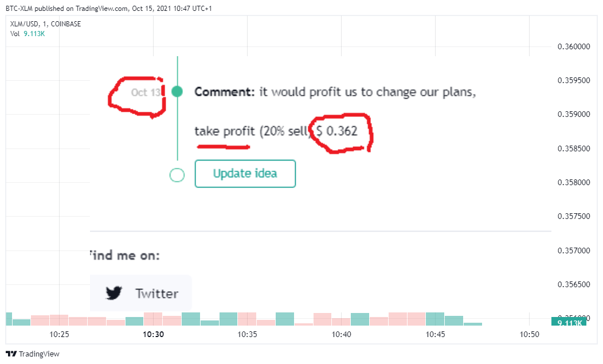Click the Update idea button

[245, 174]
